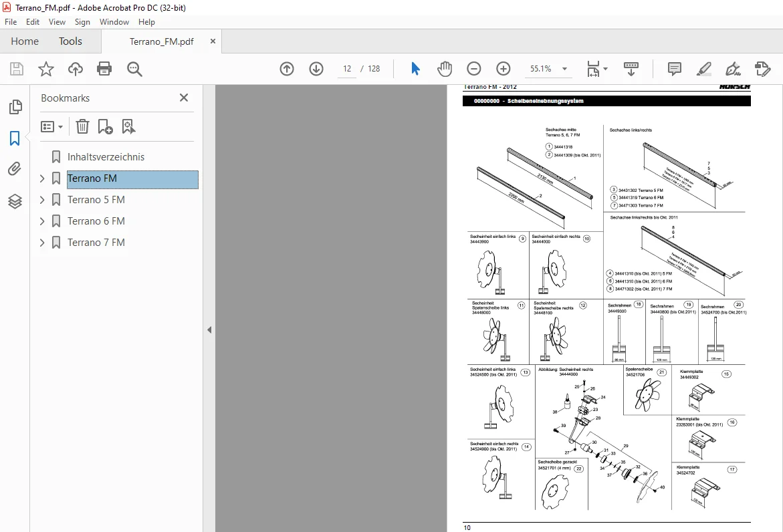Open the Fill & Sign tool
783x532 pixels.
point(733,69)
